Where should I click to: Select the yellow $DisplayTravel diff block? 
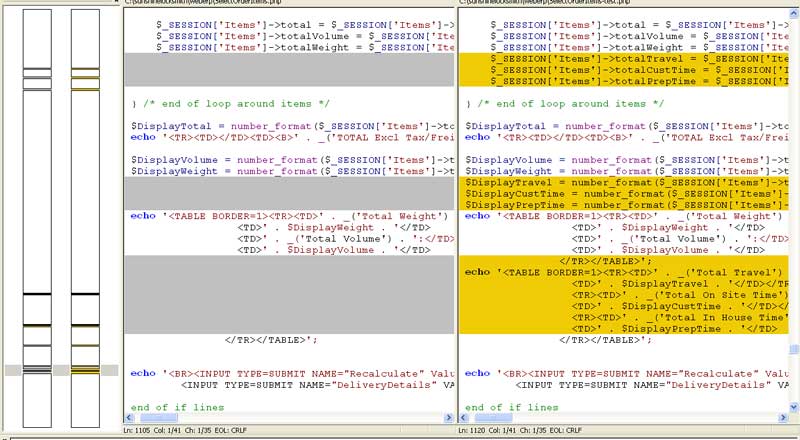point(625,193)
